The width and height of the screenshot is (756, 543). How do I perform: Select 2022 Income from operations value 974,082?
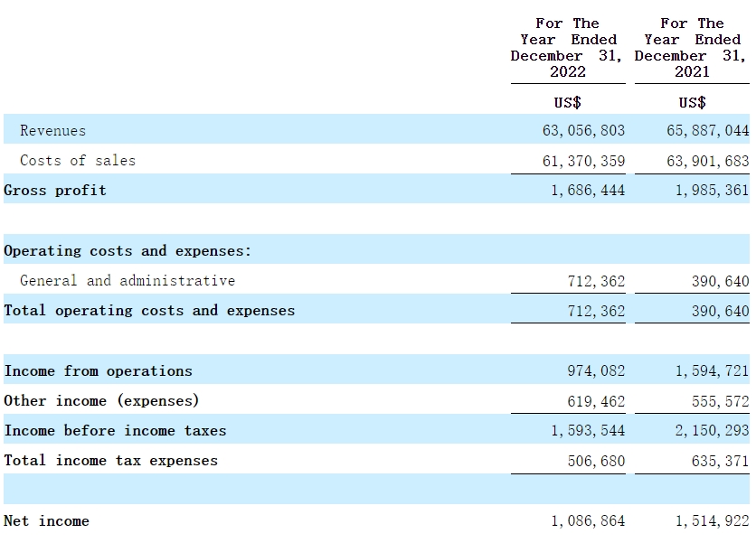[x=596, y=371]
